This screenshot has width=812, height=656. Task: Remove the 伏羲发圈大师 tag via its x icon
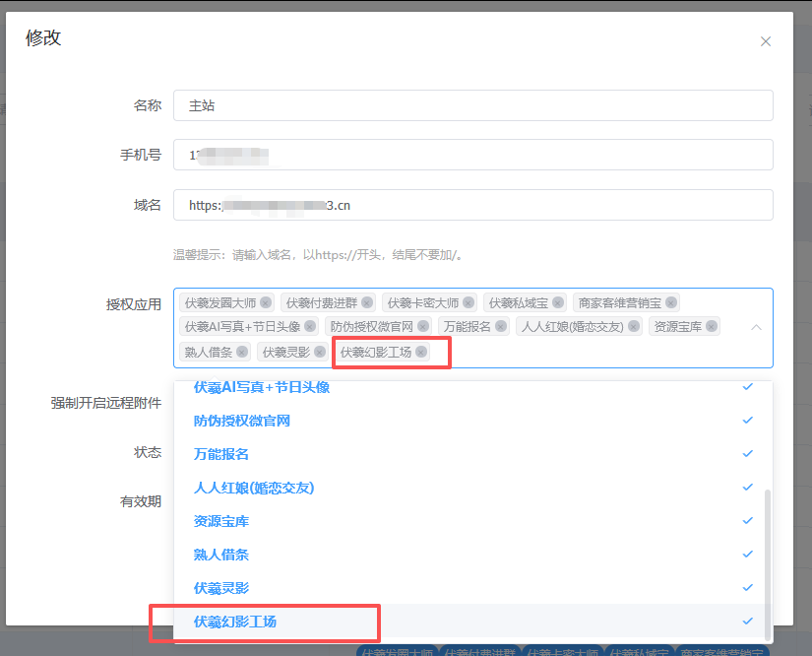pyautogui.click(x=266, y=302)
